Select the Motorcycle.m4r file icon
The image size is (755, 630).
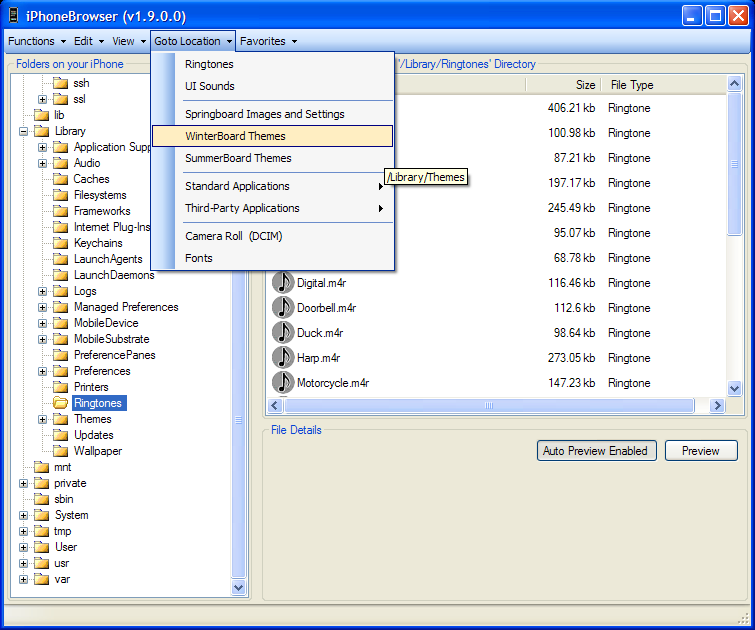pos(283,383)
